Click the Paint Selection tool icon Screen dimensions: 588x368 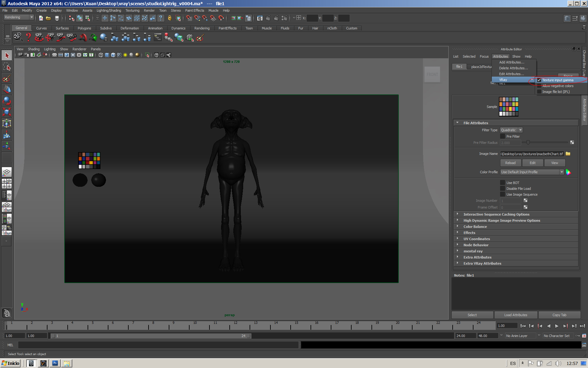point(7,78)
